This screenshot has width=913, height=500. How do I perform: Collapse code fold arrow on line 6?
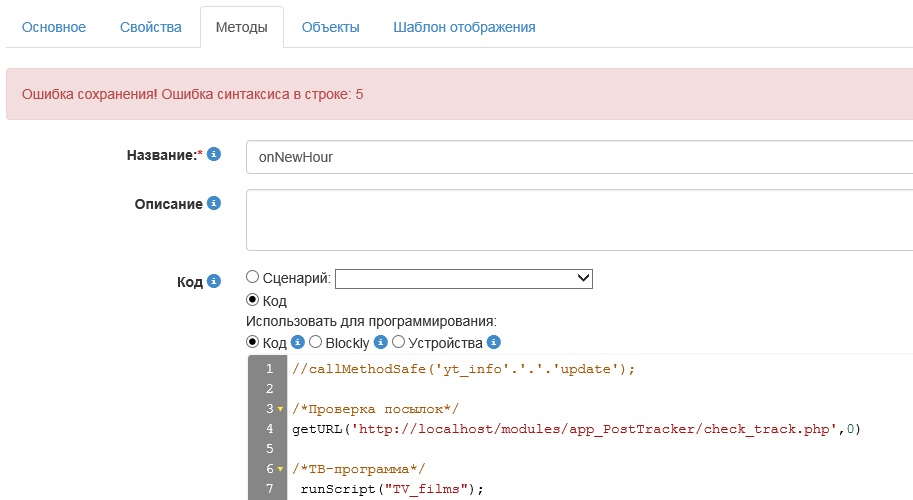[x=280, y=469]
